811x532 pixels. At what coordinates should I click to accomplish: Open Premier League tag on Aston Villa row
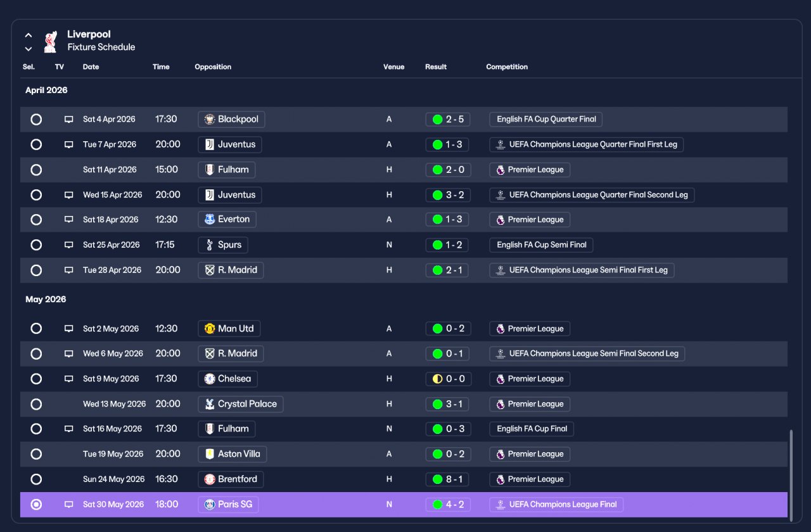point(530,454)
